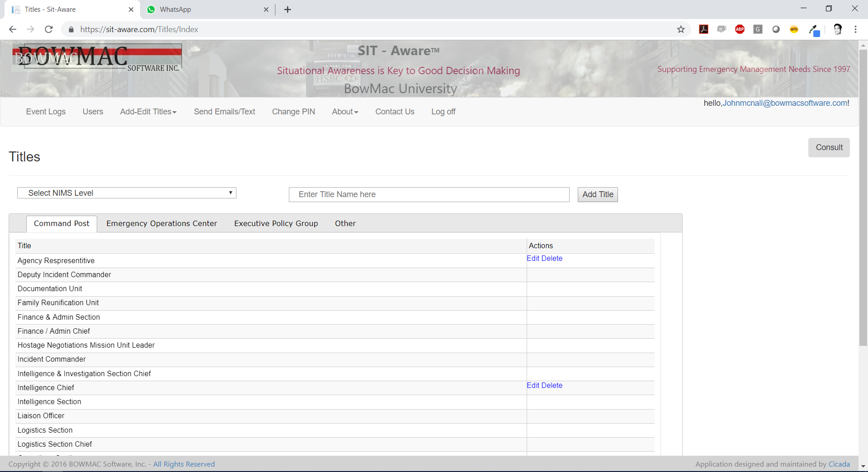This screenshot has width=868, height=472.
Task: Open Send Emails/Text page
Action: point(224,112)
